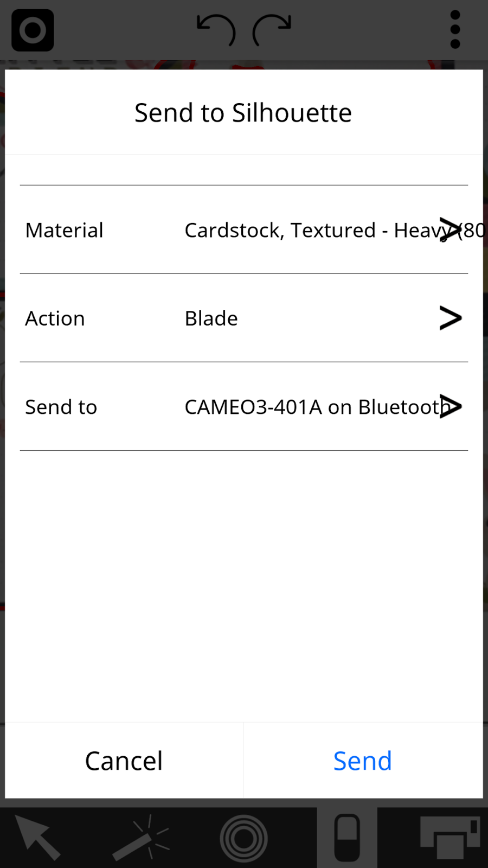The image size is (488, 868).
Task: Open the Send to row
Action: (244, 406)
